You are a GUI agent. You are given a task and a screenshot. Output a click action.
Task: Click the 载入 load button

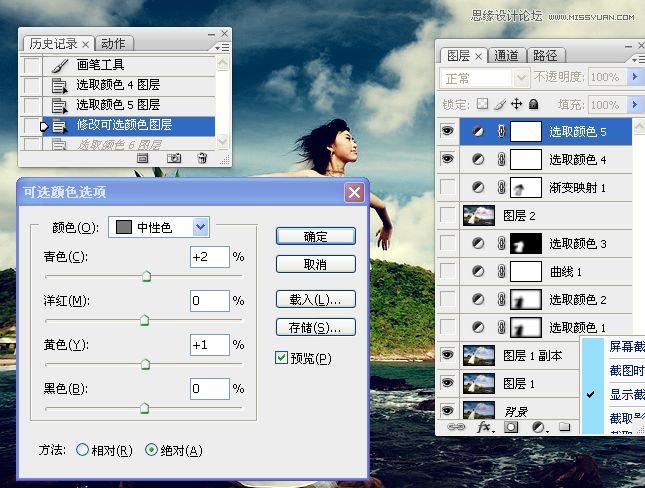pos(315,299)
